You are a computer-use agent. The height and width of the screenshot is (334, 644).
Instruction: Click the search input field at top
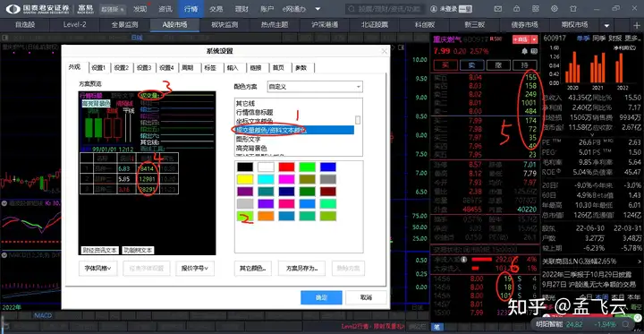click(386, 9)
